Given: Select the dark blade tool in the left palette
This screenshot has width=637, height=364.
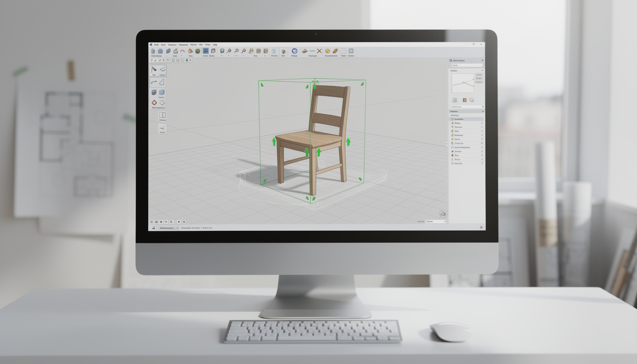Looking at the screenshot, I should pos(154,70).
